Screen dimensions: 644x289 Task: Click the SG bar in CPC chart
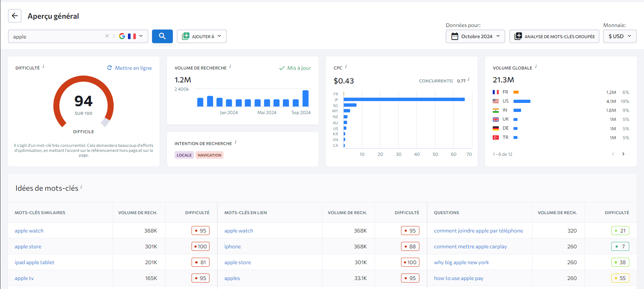coord(350,105)
